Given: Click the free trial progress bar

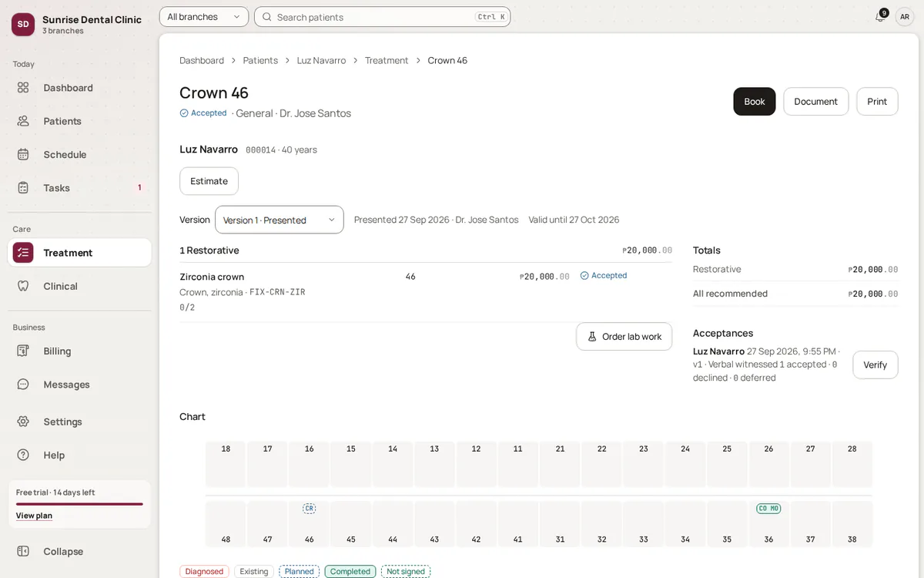Looking at the screenshot, I should point(79,504).
